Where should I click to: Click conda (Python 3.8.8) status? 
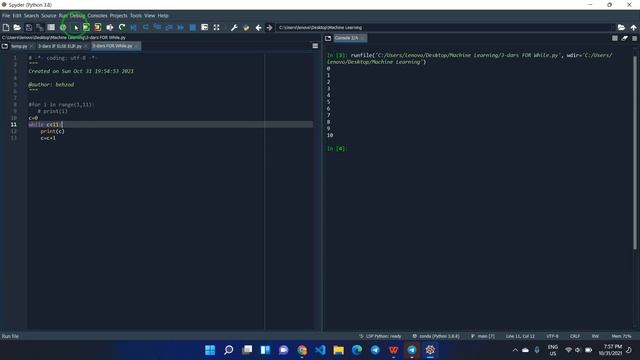(x=436, y=336)
